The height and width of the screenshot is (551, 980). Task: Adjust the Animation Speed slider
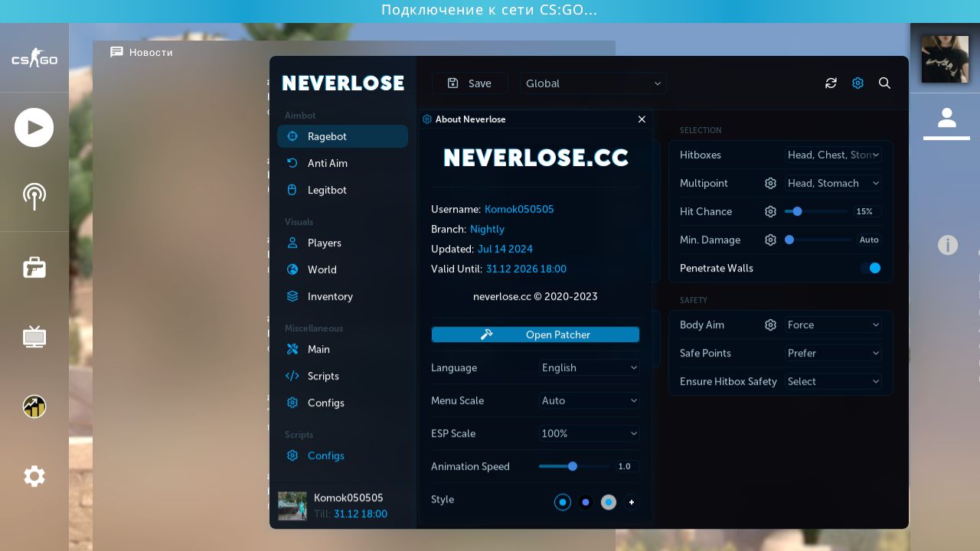573,467
